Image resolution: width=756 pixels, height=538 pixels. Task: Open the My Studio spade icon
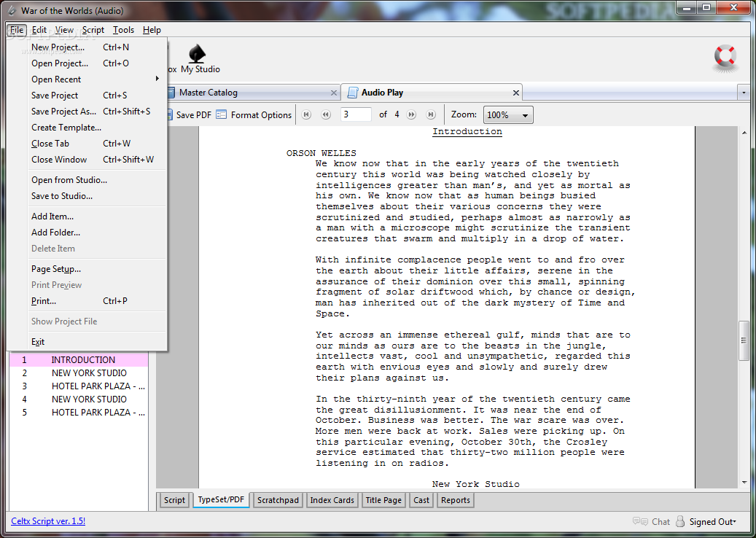point(196,53)
